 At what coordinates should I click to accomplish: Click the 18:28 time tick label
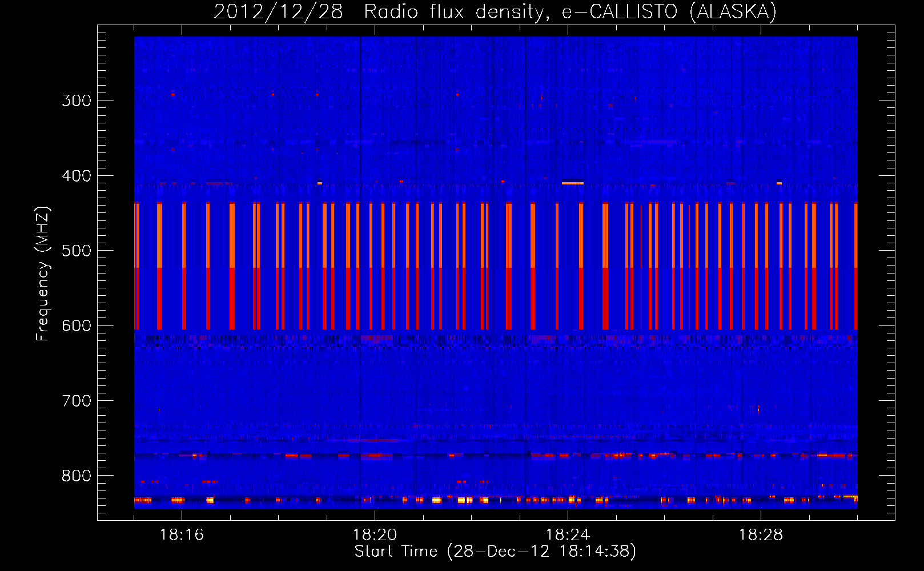pos(761,535)
